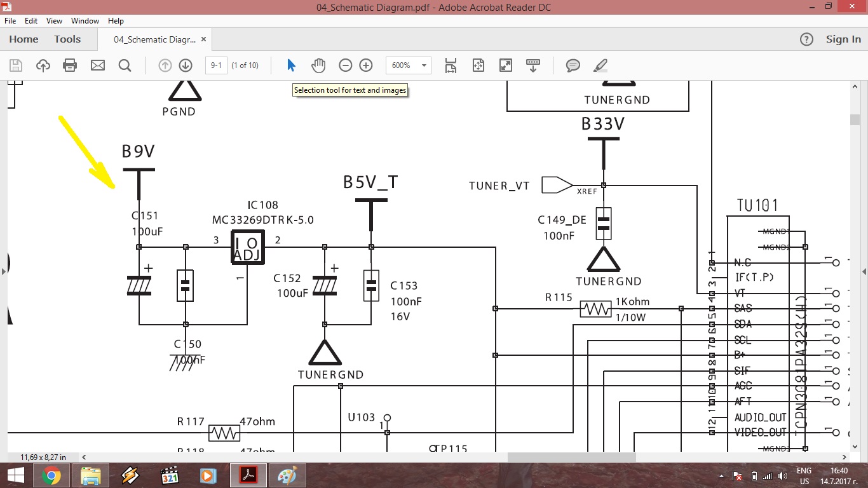
Task: Click the B33V supply label
Action: 602,124
